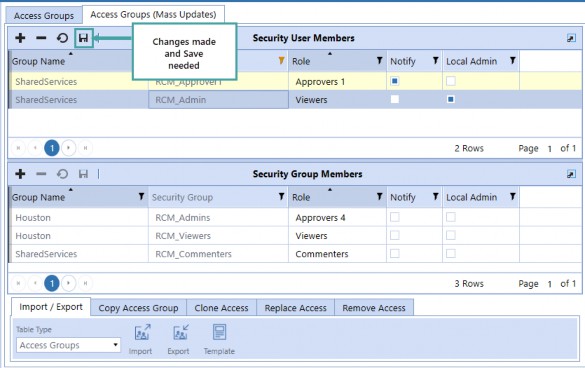Toggle Notify for RCM_Admin user row

[x=395, y=99]
